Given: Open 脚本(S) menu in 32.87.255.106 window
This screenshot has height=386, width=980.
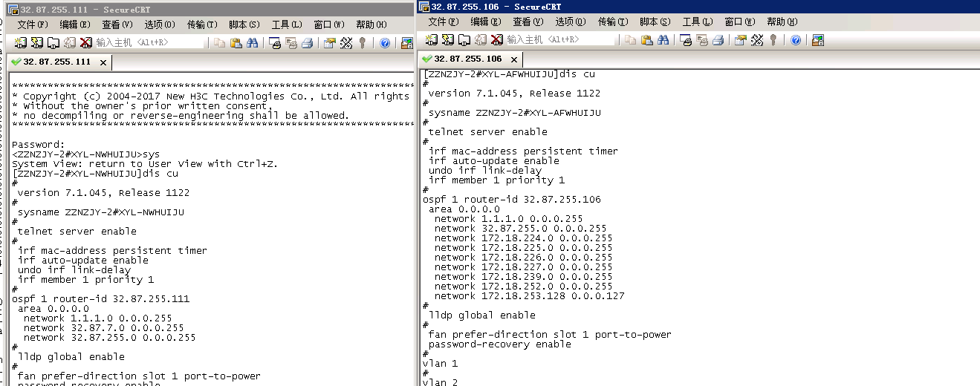Looking at the screenshot, I should click(655, 22).
